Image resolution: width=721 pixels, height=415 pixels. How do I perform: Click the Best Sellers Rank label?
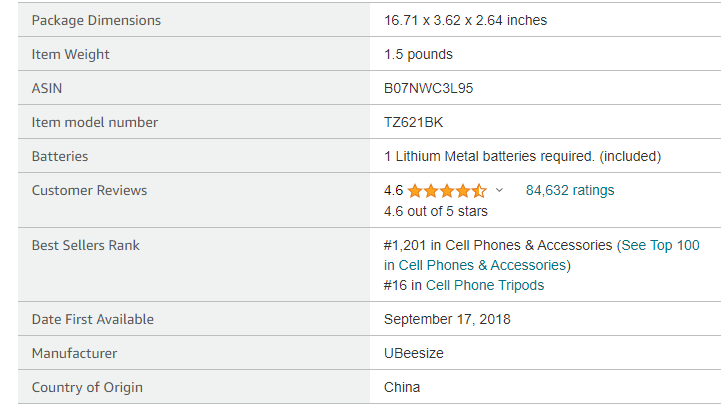point(86,245)
